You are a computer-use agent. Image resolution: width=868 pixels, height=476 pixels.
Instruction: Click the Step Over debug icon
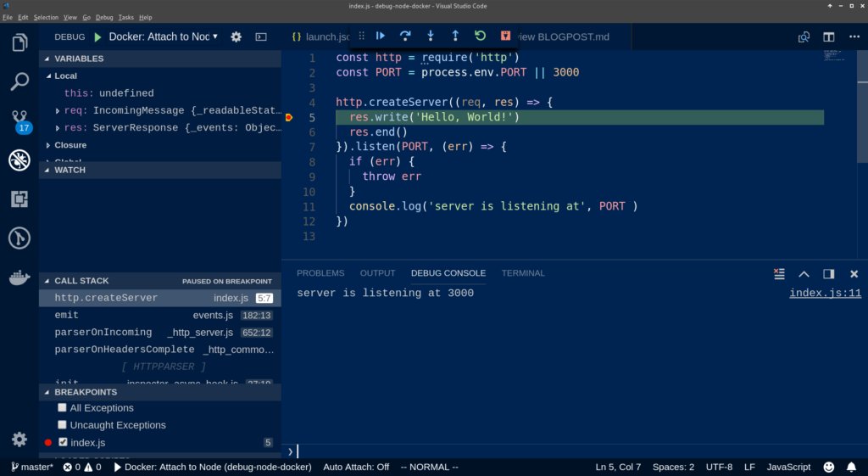coord(405,36)
